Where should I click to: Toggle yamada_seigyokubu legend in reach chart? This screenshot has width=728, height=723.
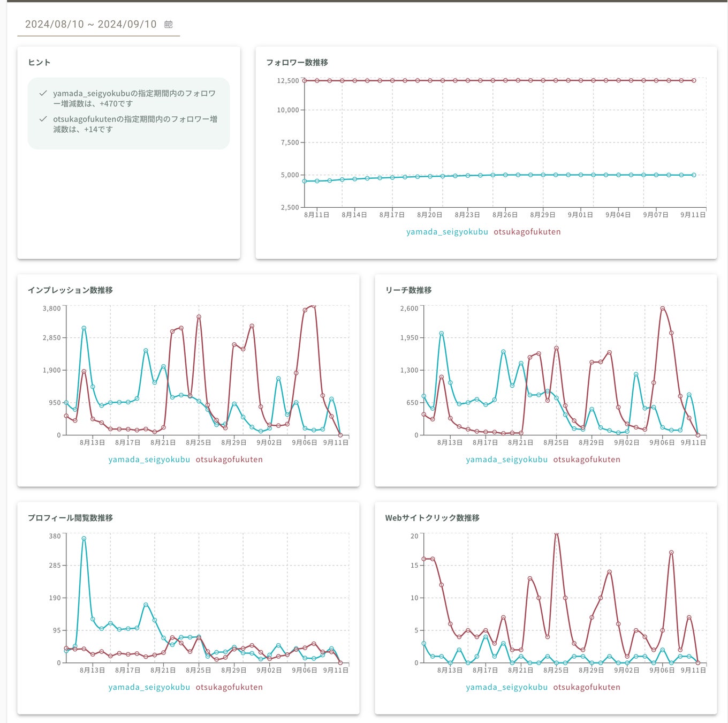tap(507, 460)
